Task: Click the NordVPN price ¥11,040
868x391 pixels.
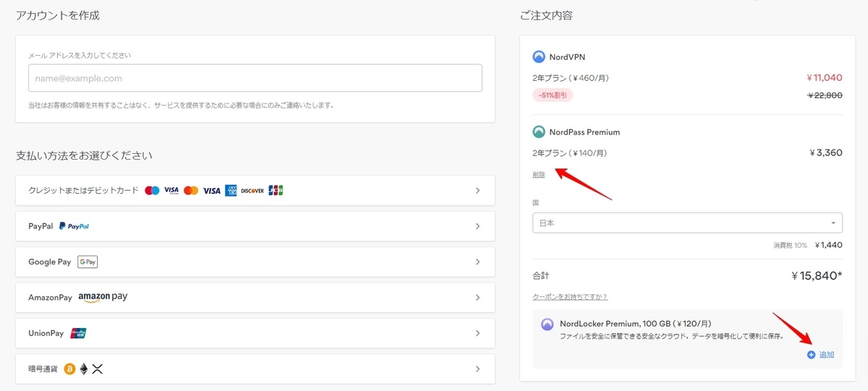Action: [824, 77]
